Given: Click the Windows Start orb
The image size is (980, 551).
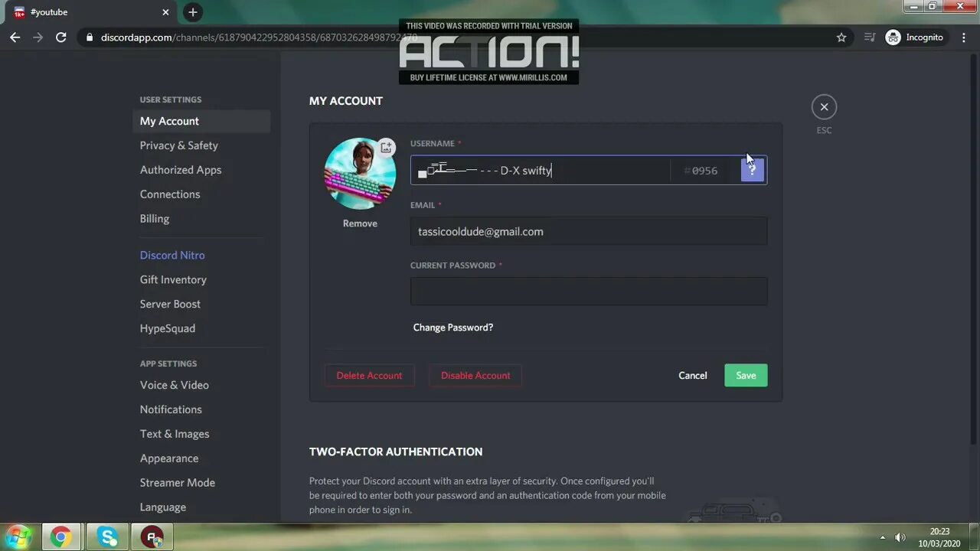Looking at the screenshot, I should pos(18,537).
